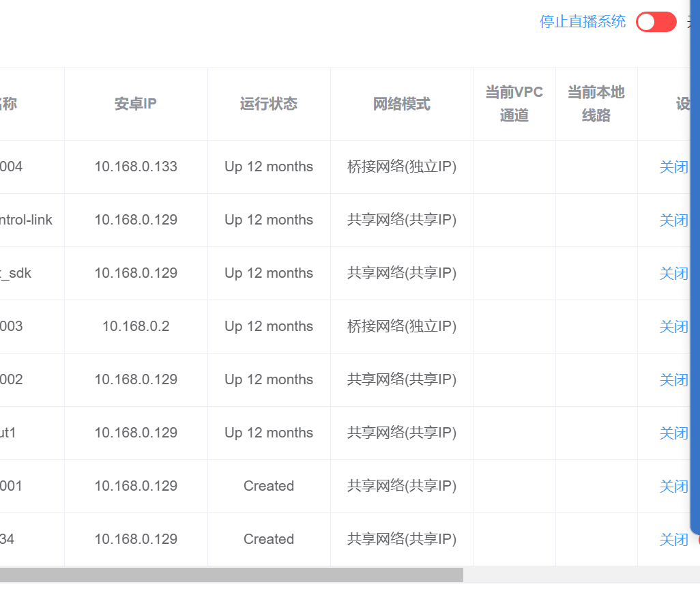The width and height of the screenshot is (700, 591).
Task: Select the 安卓IP column header
Action: click(x=136, y=104)
